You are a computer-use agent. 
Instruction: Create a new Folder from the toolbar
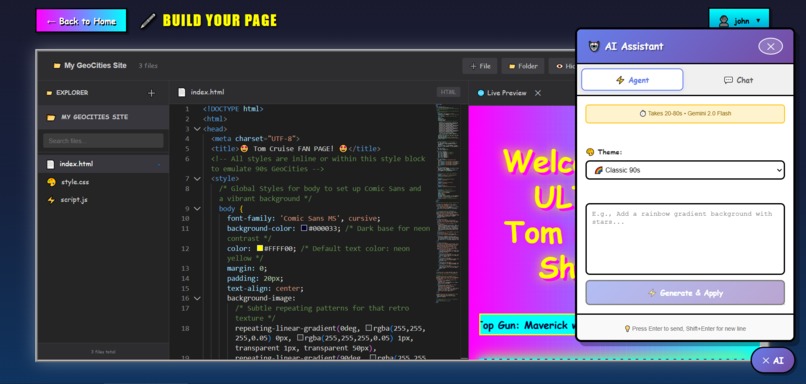523,66
